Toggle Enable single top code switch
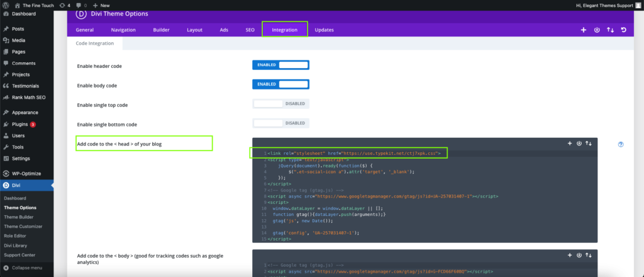644x277 pixels. click(280, 104)
